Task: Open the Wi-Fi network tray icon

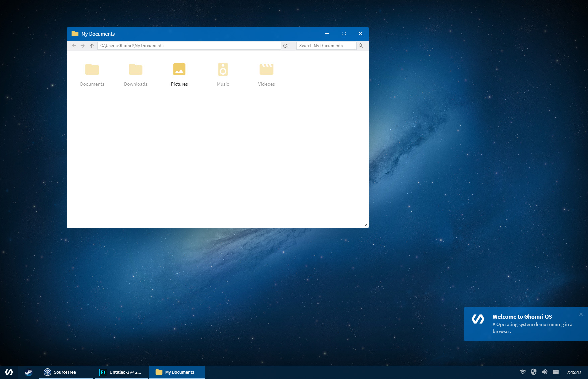Action: click(x=522, y=372)
